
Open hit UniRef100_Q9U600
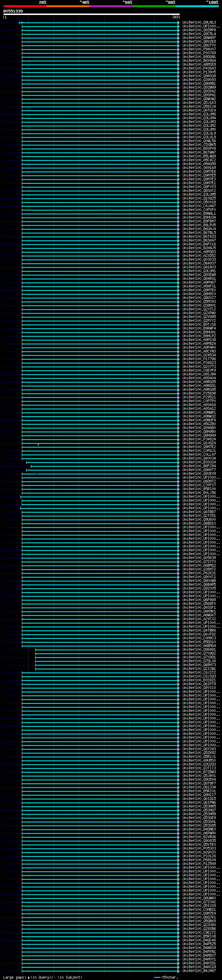pos(199,520)
